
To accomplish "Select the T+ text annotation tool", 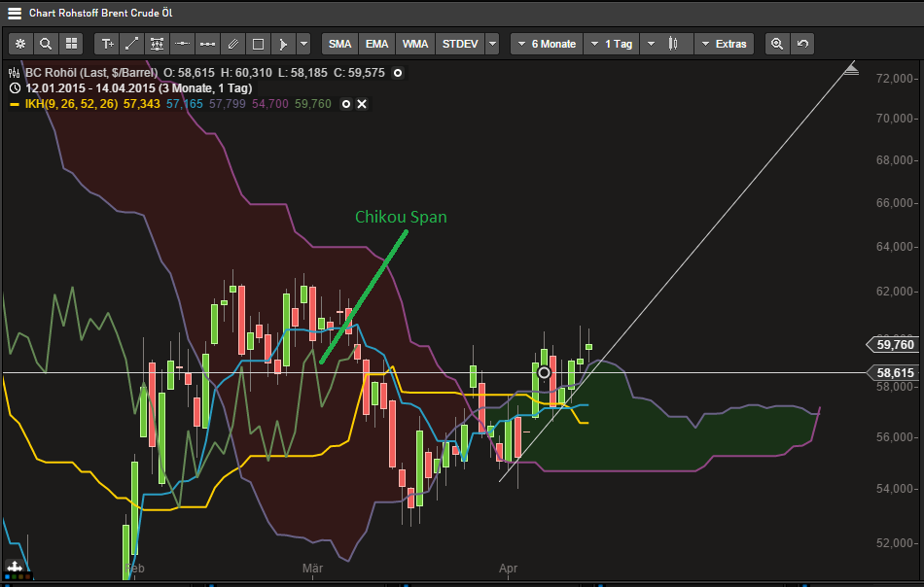I will 107,44.
